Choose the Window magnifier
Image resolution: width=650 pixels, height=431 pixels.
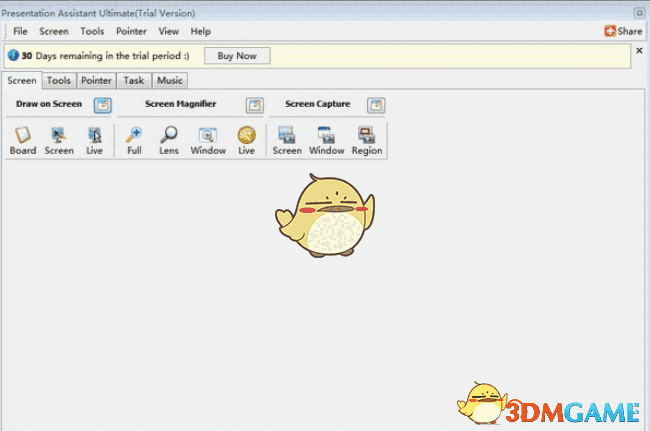(x=208, y=141)
